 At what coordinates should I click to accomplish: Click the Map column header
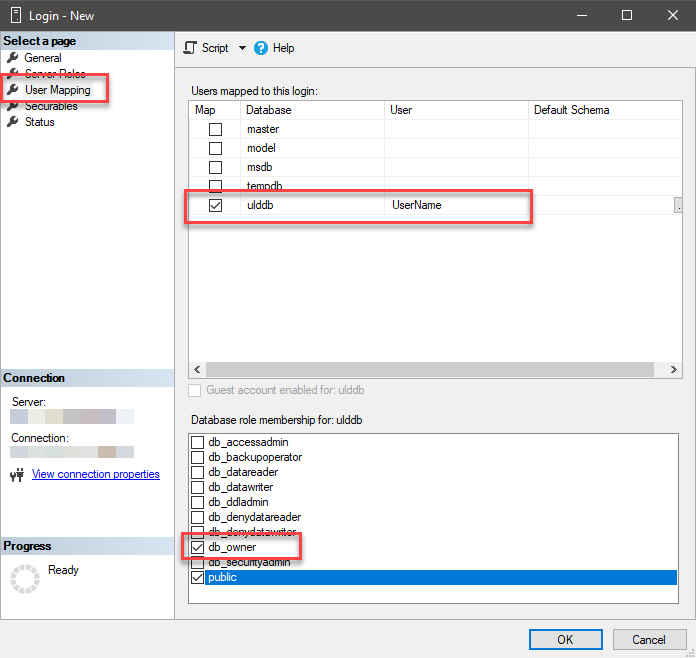pos(215,110)
